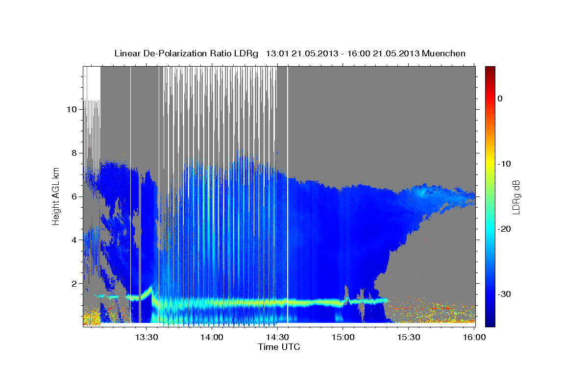Click the 'Time UTC' x-axis label

(x=279, y=347)
